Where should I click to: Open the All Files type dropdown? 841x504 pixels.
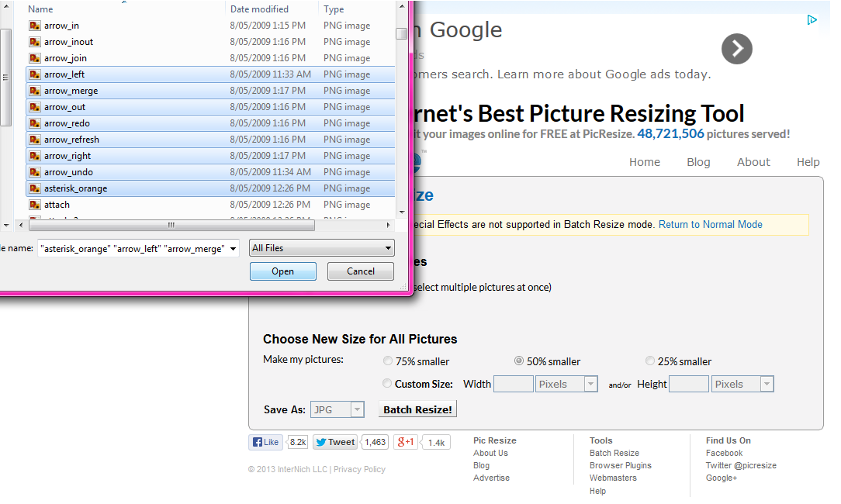pyautogui.click(x=322, y=248)
